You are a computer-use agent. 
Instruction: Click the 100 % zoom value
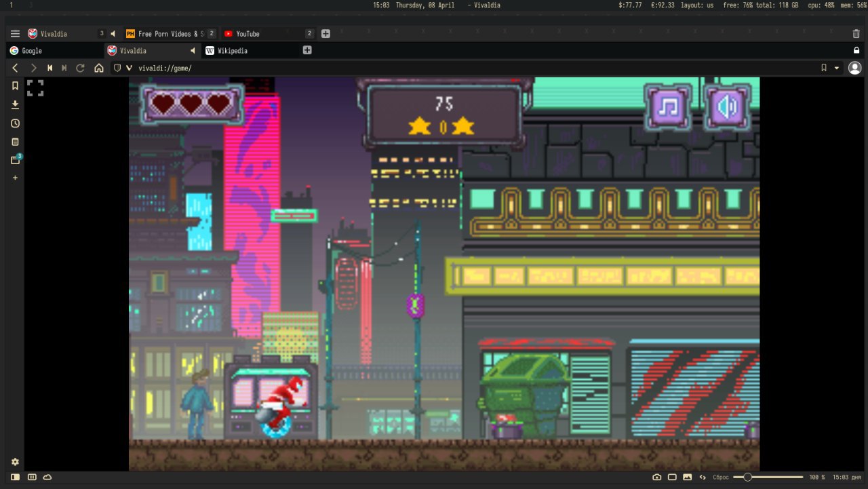pos(817,477)
